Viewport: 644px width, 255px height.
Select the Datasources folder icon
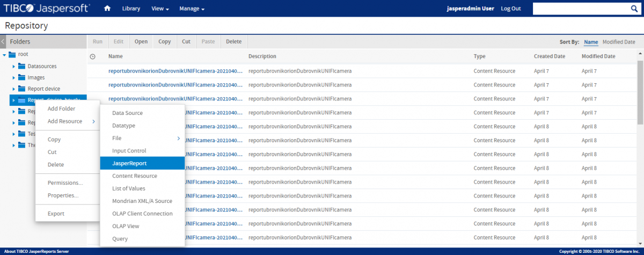pos(22,66)
